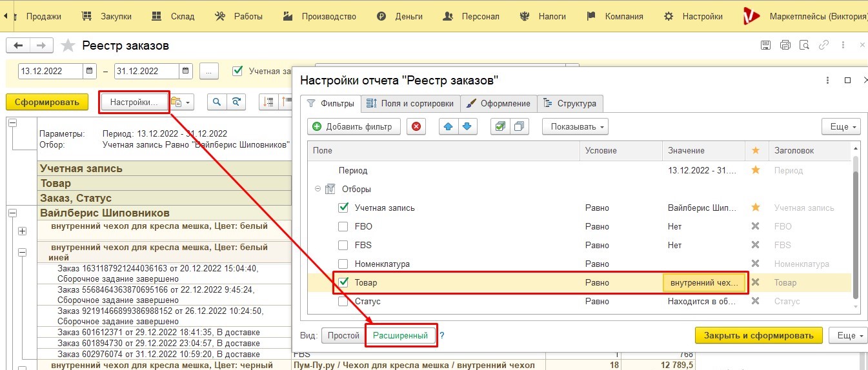Open the Фильтры tab
The image size is (868, 370).
(330, 103)
